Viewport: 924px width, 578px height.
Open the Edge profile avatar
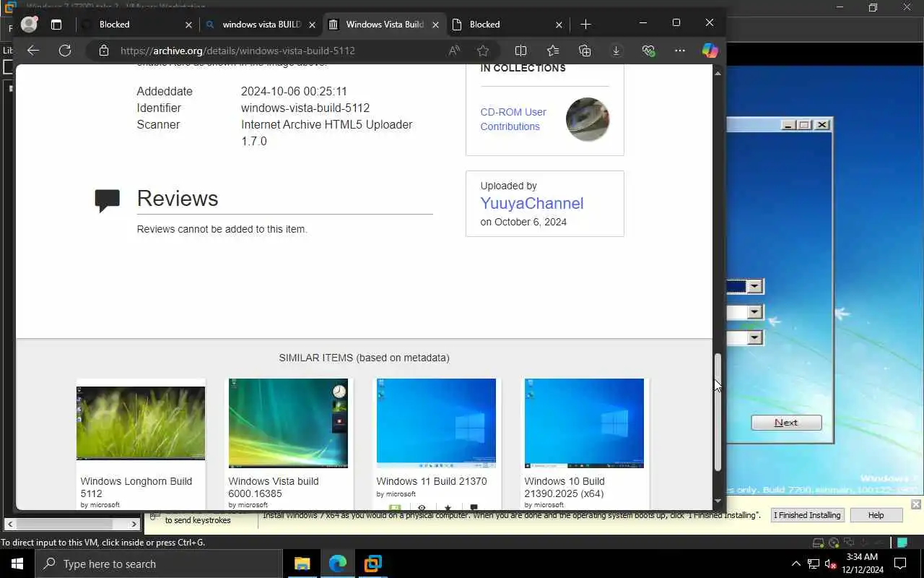coord(29,24)
